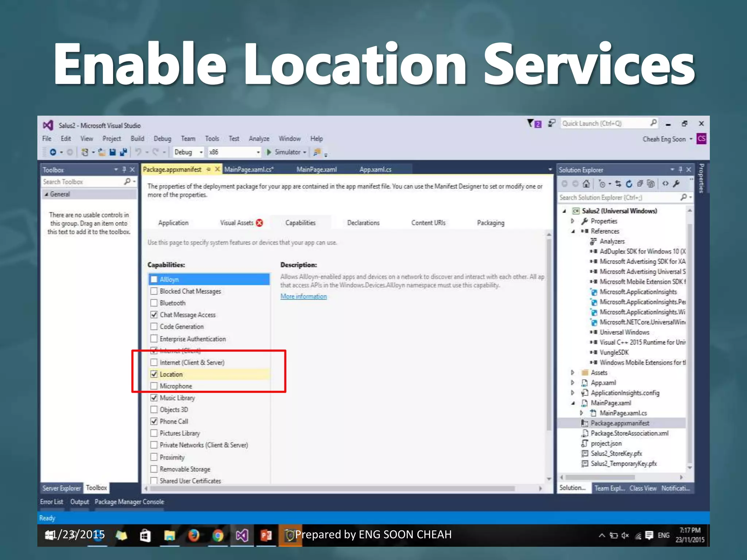Open the x86 platform dropdown

(258, 152)
